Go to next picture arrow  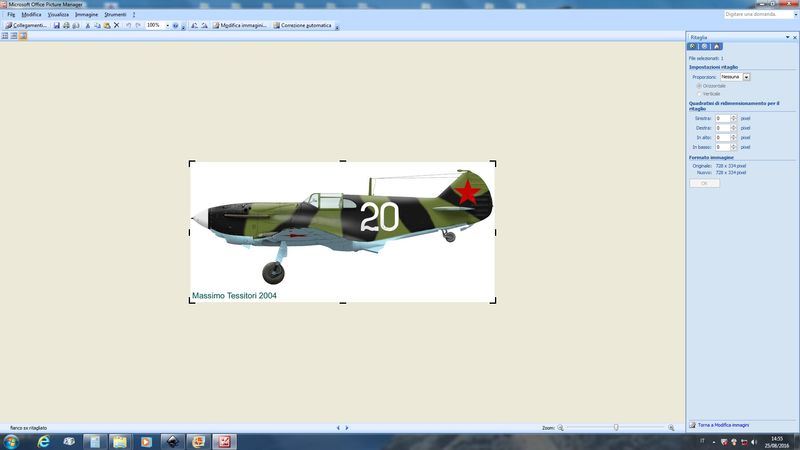click(347, 428)
